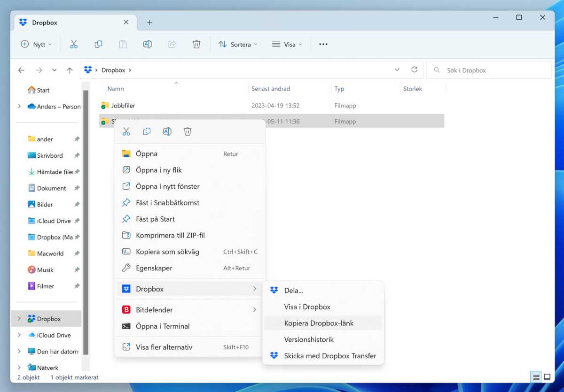The width and height of the screenshot is (564, 392).
Task: Select Öppna i nytt fönster
Action: click(190, 186)
